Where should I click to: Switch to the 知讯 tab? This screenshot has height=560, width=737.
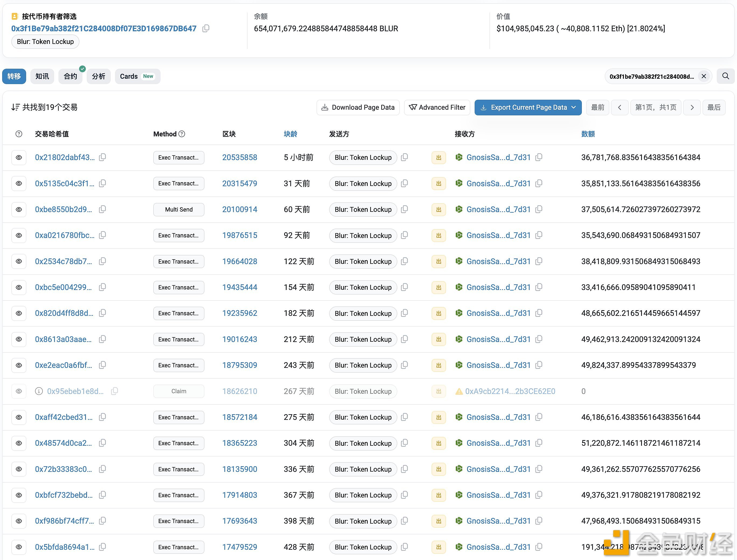42,76
